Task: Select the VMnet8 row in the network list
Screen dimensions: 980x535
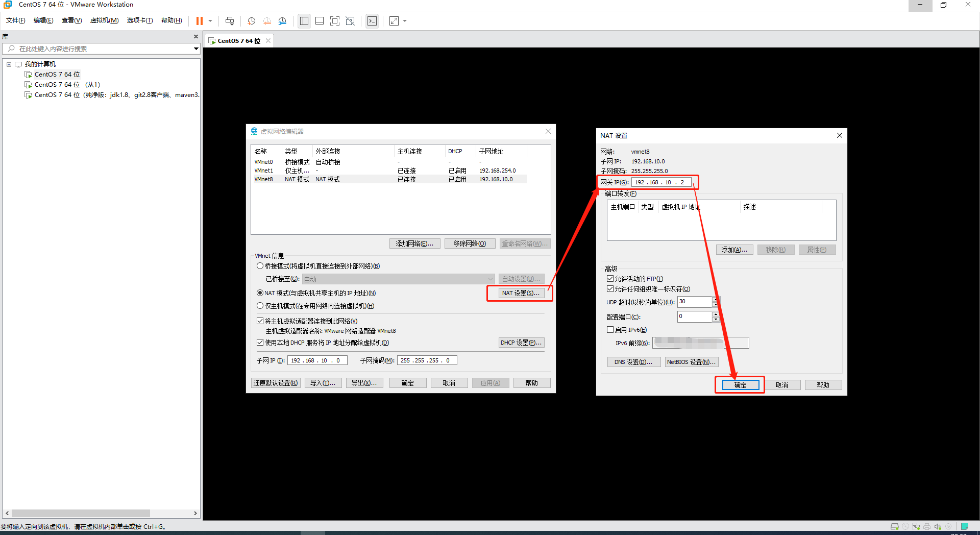Action: pos(389,179)
